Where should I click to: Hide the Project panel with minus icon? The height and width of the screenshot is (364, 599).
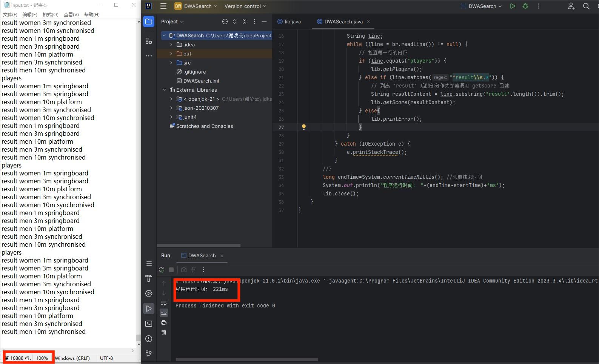(x=264, y=22)
